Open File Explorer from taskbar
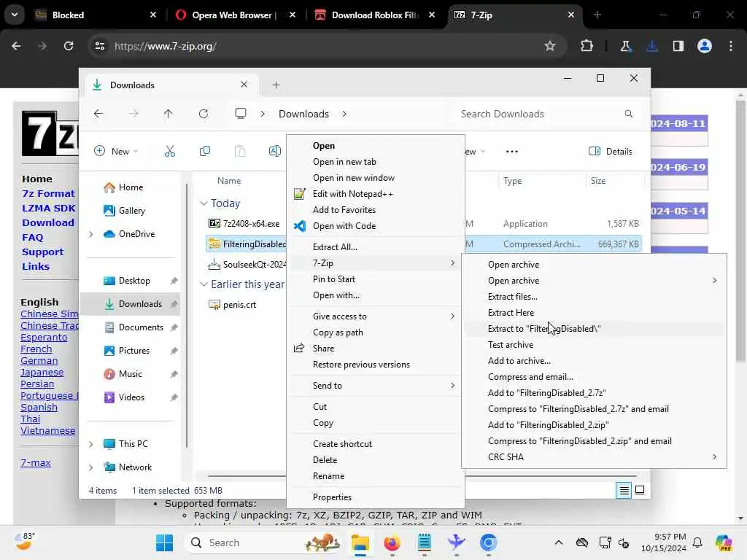 tap(360, 542)
